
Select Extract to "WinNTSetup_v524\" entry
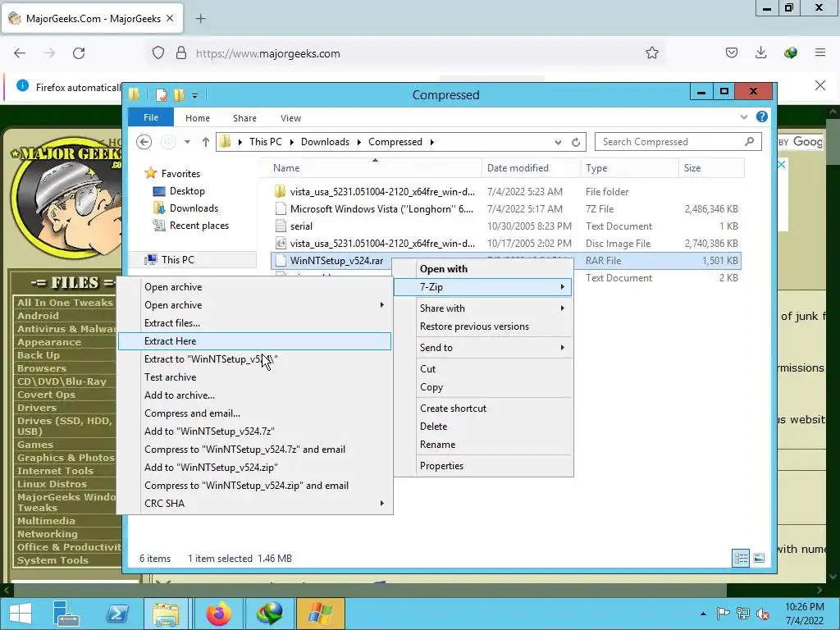point(254,359)
